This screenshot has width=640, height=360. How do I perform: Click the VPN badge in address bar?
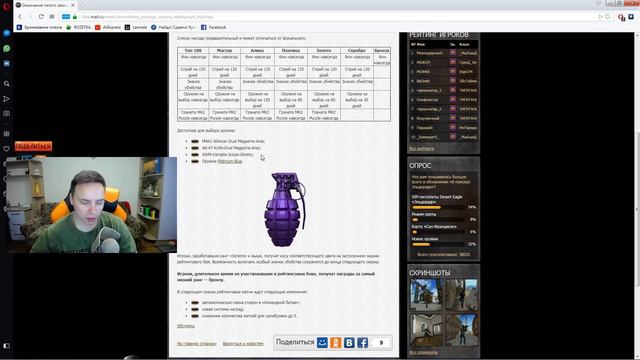66,17
